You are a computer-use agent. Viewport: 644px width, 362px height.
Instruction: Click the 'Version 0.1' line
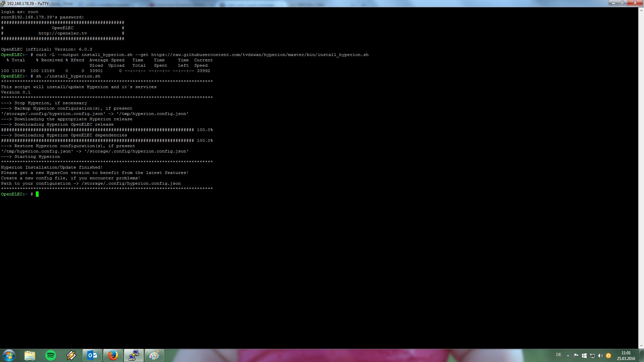16,92
